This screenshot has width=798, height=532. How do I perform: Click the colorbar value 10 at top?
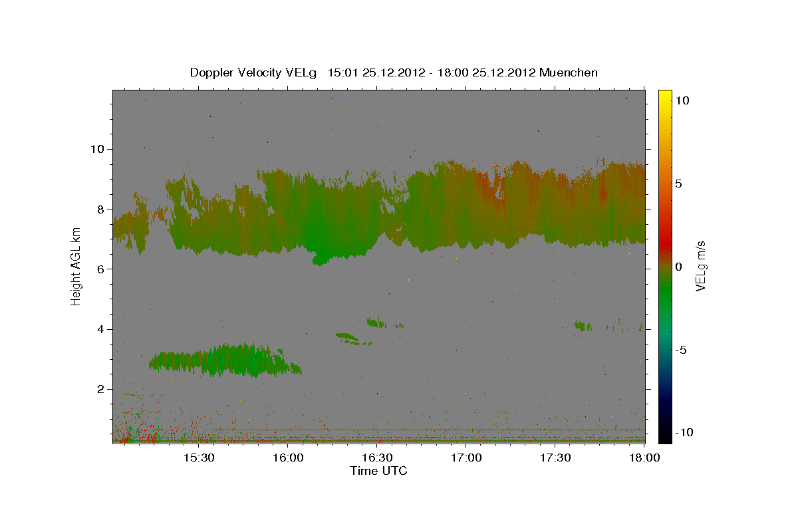pos(682,100)
